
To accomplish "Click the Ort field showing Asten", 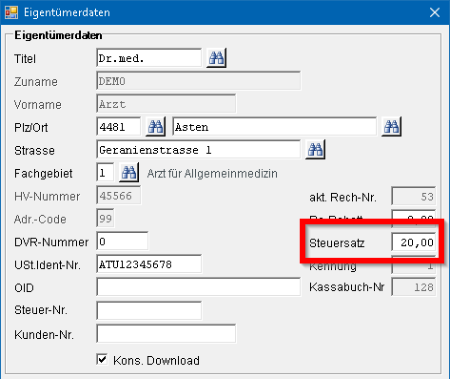I will (x=275, y=127).
